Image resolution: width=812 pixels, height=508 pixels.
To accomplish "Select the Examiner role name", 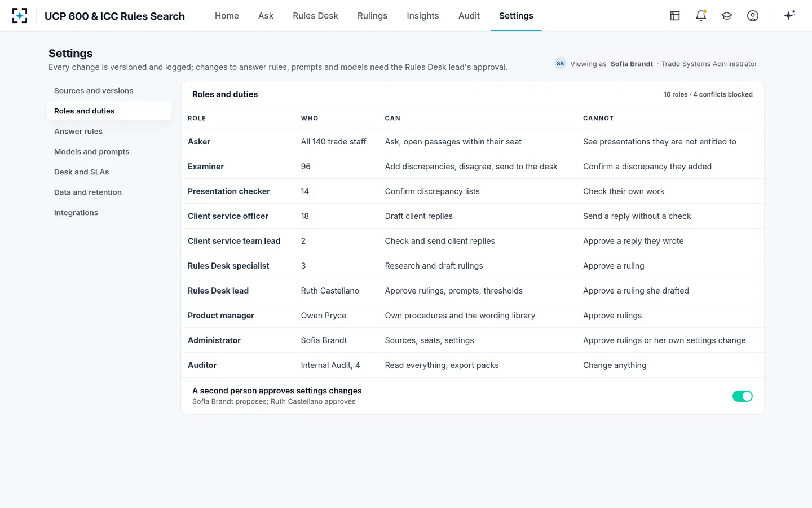I will click(x=206, y=167).
